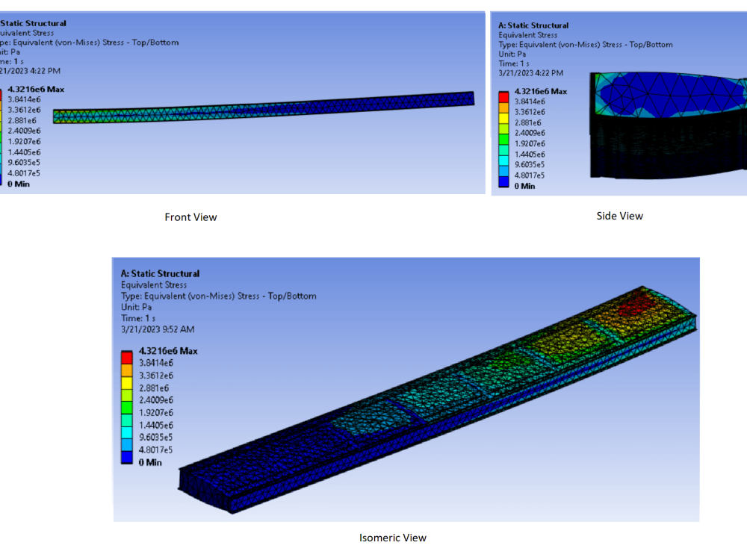
Task: Click the deformed beam model in Front View
Action: click(x=264, y=108)
